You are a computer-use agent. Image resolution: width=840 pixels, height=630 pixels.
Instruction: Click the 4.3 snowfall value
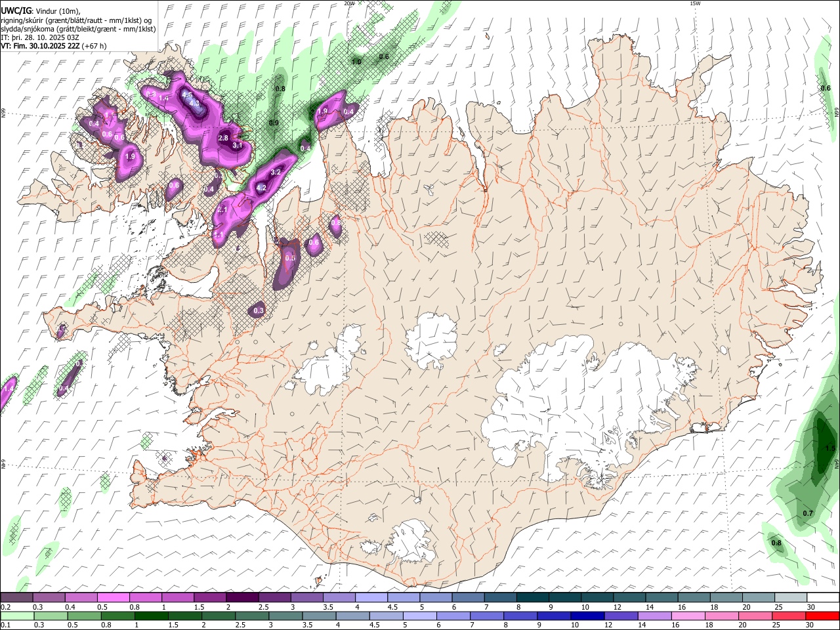pyautogui.click(x=194, y=103)
